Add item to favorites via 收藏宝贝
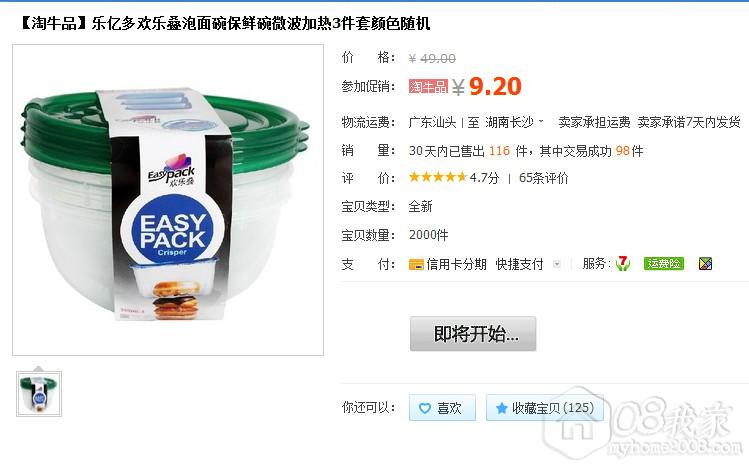This screenshot has height=465, width=749. 545,408
